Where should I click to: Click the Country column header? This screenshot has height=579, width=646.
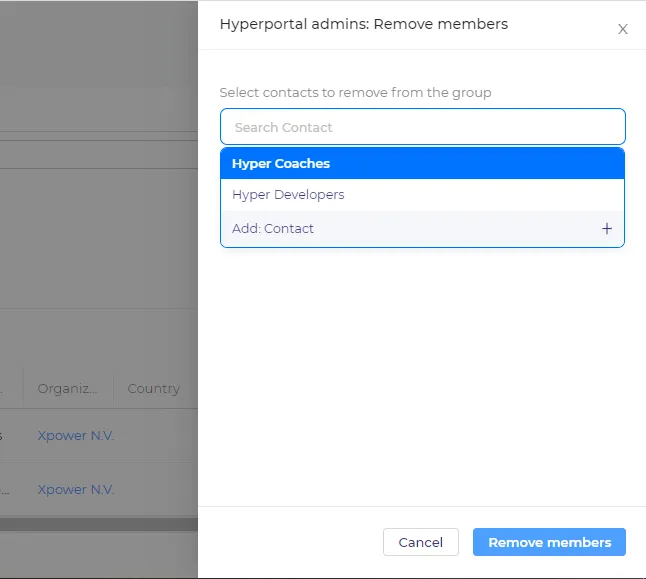point(154,389)
